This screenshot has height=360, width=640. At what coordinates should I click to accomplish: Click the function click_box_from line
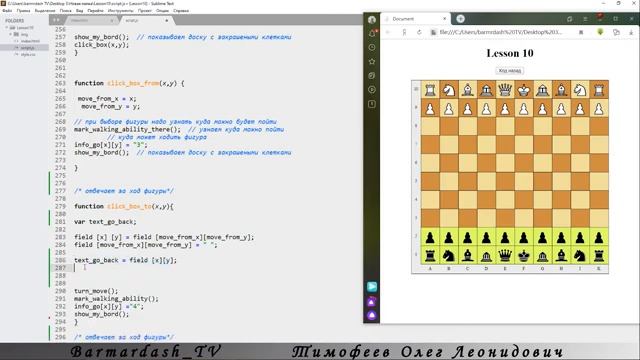(129, 83)
